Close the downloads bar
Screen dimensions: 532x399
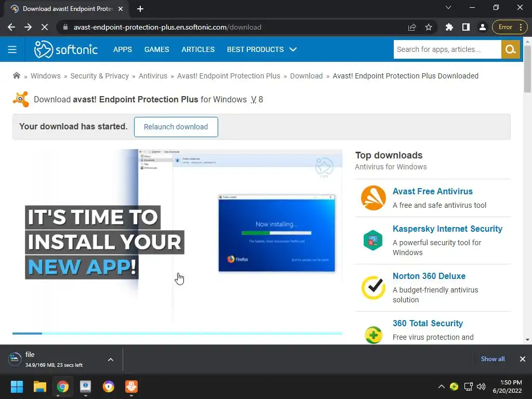pos(523,359)
